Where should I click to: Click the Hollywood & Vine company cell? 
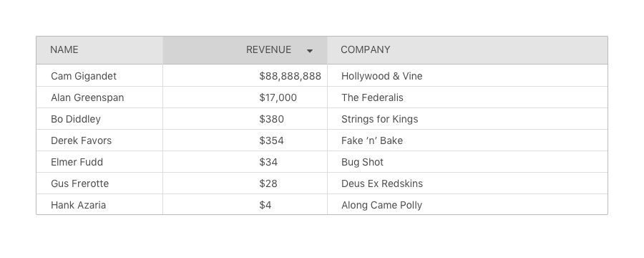click(x=467, y=76)
